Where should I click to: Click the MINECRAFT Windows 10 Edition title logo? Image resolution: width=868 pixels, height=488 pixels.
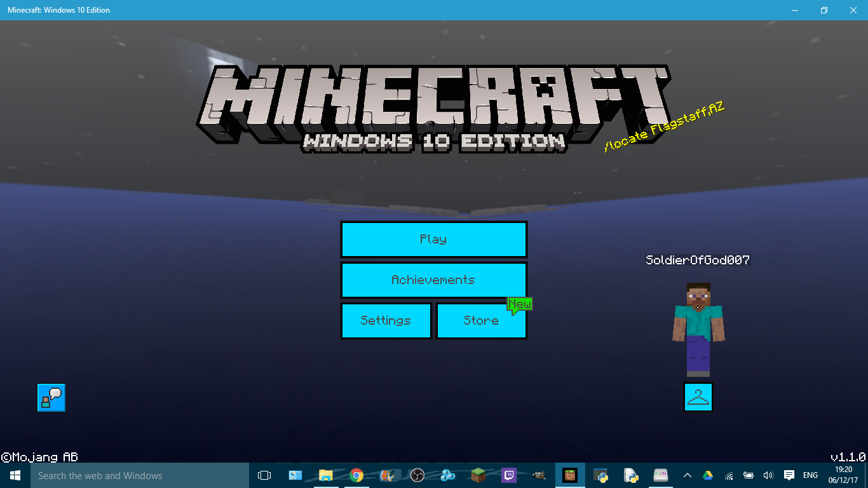tap(434, 109)
